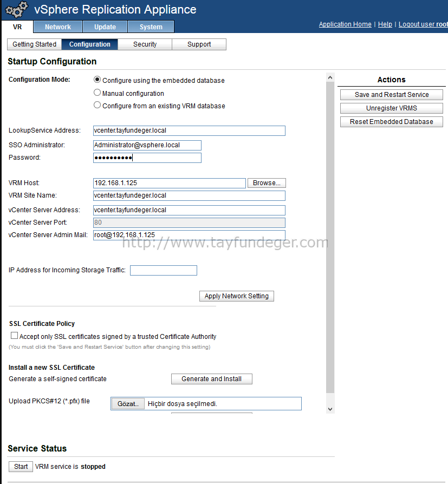Click Save and Restart Service button
The image size is (448, 484).
[392, 95]
